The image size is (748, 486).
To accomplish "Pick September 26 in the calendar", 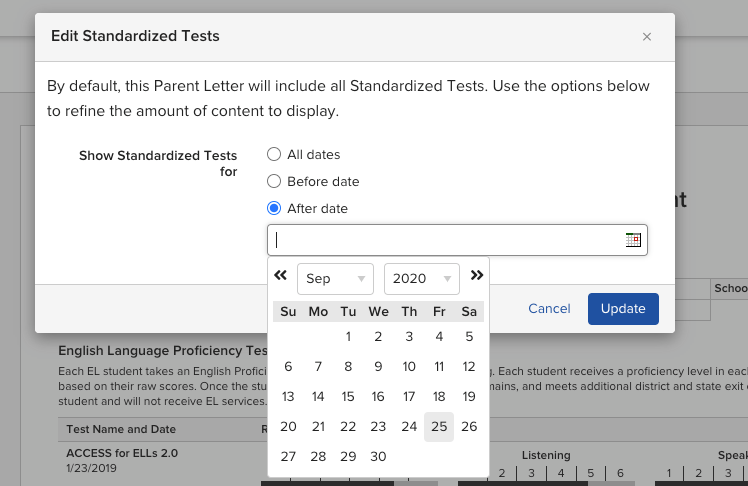I will tap(469, 427).
